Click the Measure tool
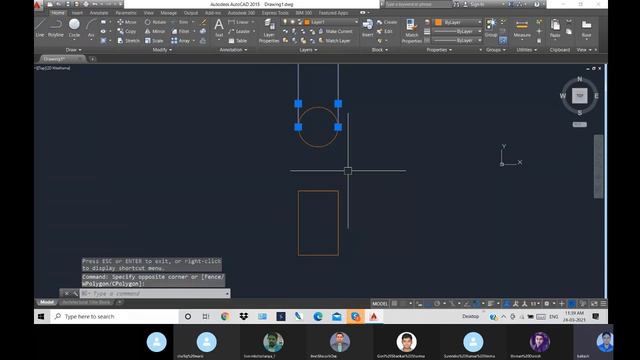640x360 pixels. pyautogui.click(x=522, y=29)
